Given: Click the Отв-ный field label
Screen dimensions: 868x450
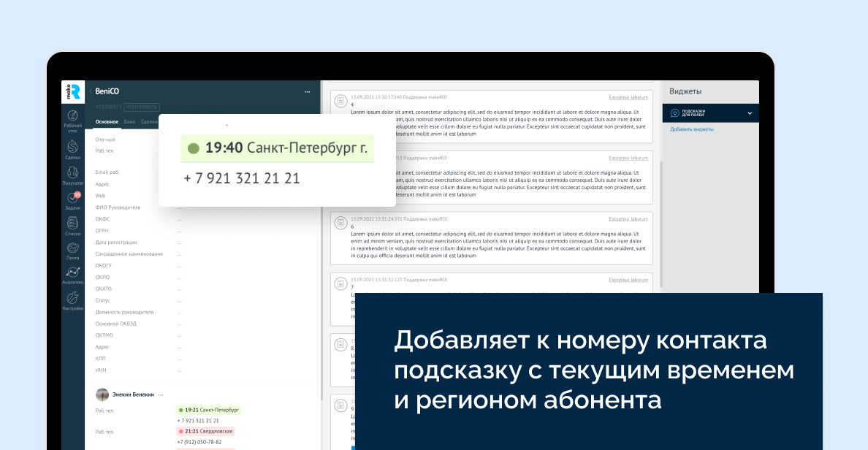Looking at the screenshot, I should click(105, 140).
